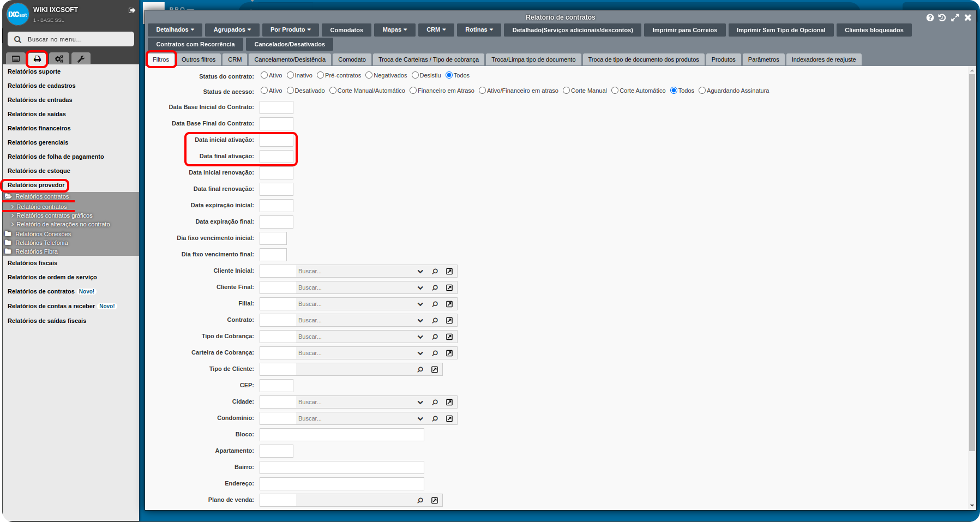The image size is (980, 522).
Task: Click Cancelados/Desativados button
Action: pos(290,44)
